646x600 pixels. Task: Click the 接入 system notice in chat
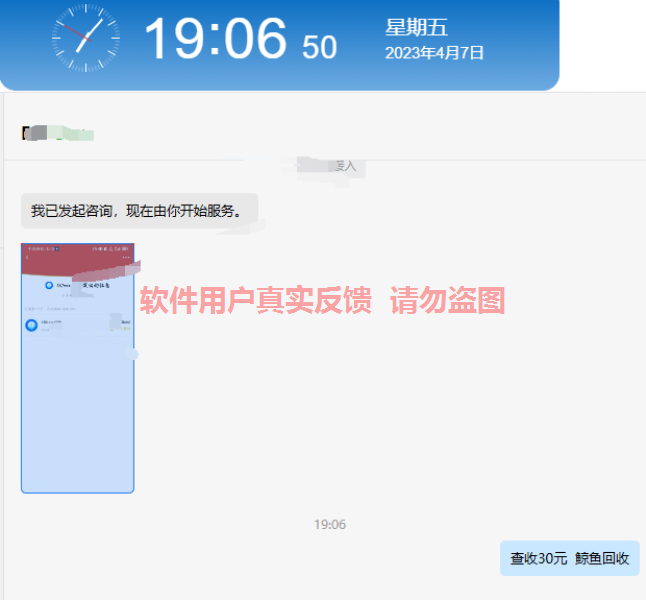click(345, 166)
